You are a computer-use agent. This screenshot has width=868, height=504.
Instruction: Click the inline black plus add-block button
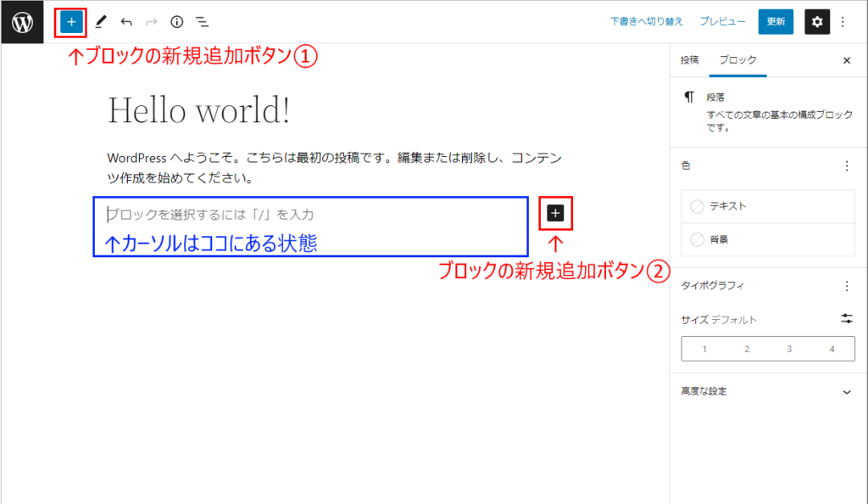(555, 213)
